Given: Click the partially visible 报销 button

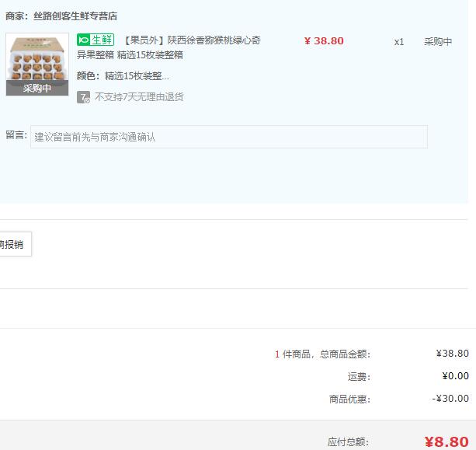Looking at the screenshot, I should point(13,244).
